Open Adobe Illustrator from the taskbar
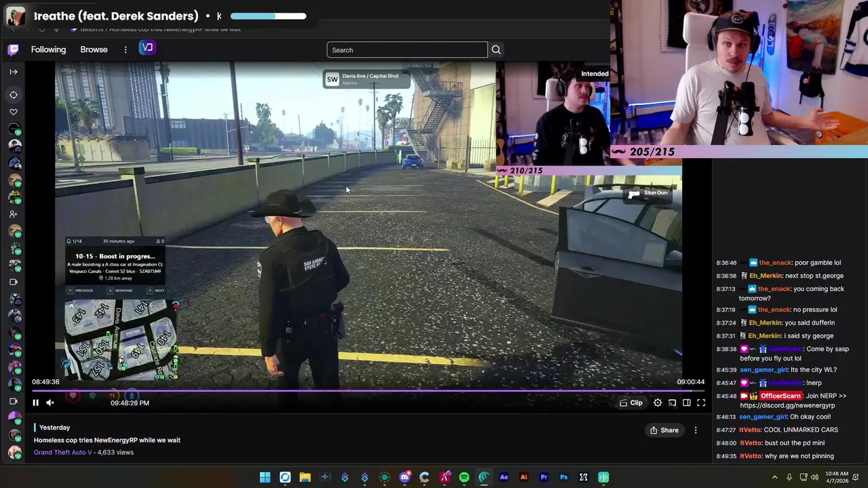Screen dimensions: 868x488 click(524, 477)
